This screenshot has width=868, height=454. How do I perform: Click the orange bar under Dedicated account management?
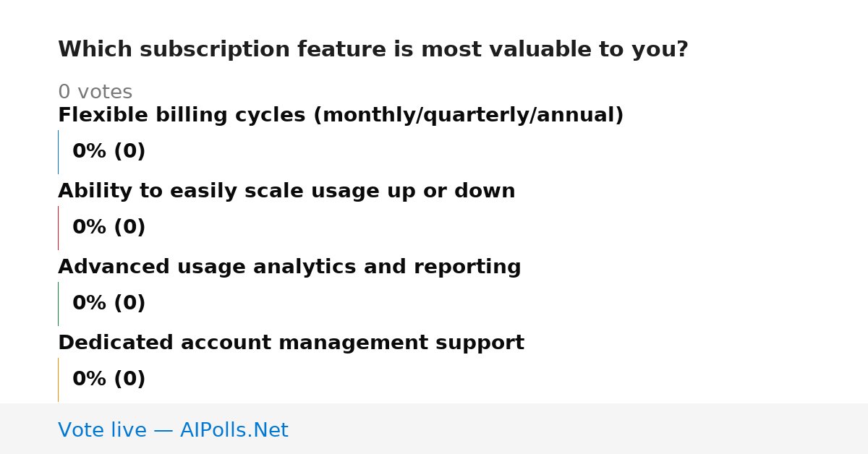[58, 380]
